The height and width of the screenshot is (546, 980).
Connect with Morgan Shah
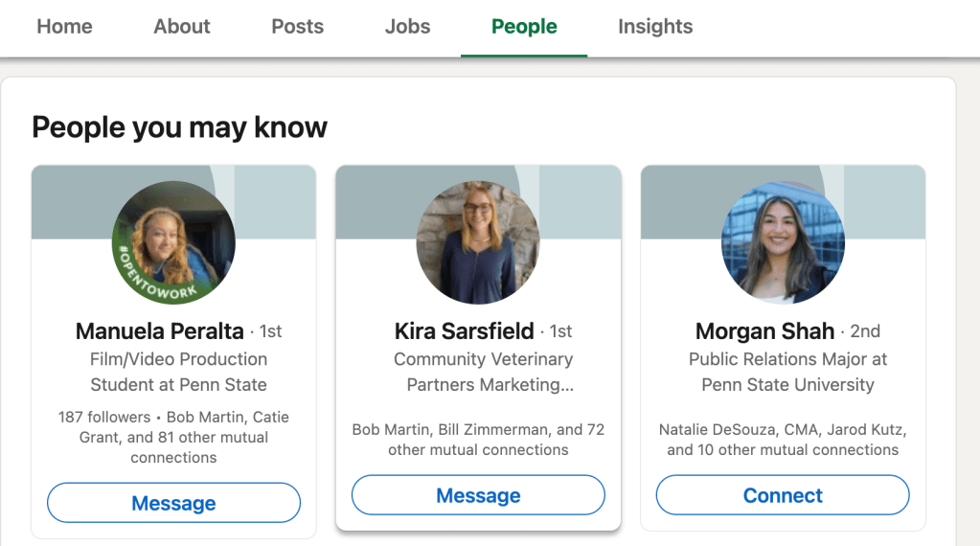(x=783, y=495)
